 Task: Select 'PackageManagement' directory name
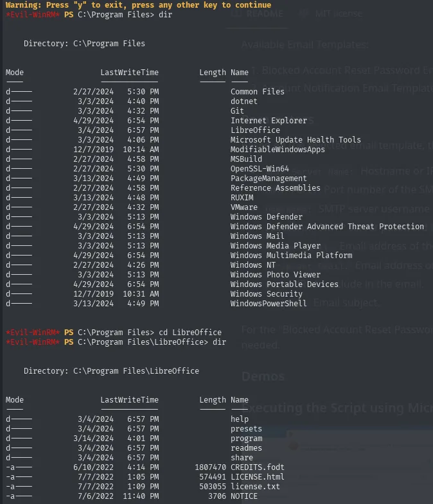coord(269,178)
